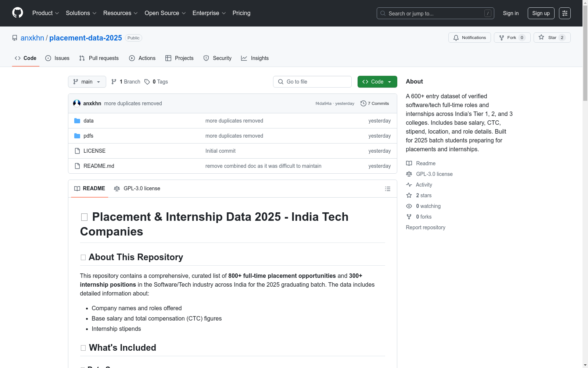View the 0 Tags link

156,82
